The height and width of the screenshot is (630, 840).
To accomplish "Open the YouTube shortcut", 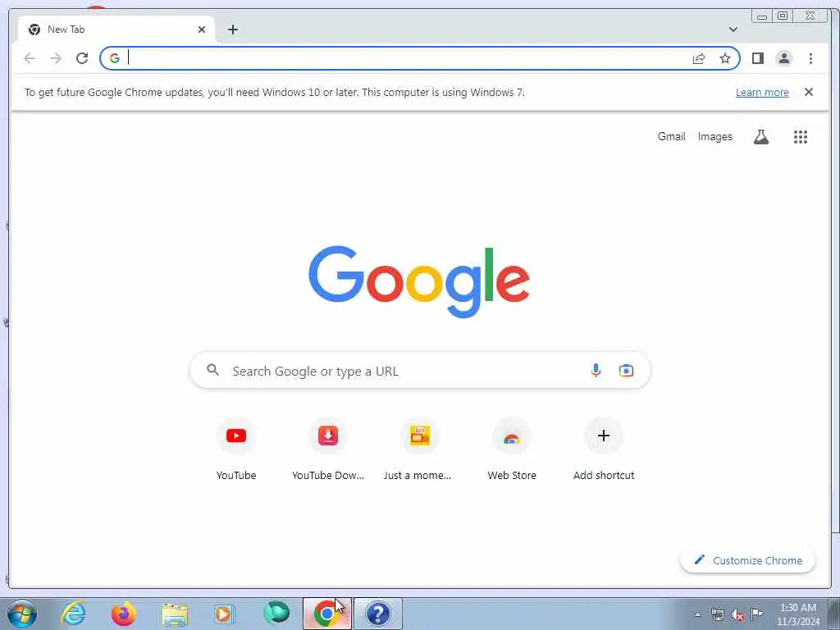I will tap(236, 450).
